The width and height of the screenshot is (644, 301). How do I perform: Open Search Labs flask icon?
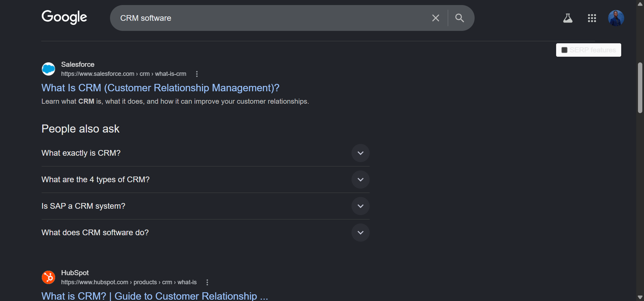click(568, 18)
